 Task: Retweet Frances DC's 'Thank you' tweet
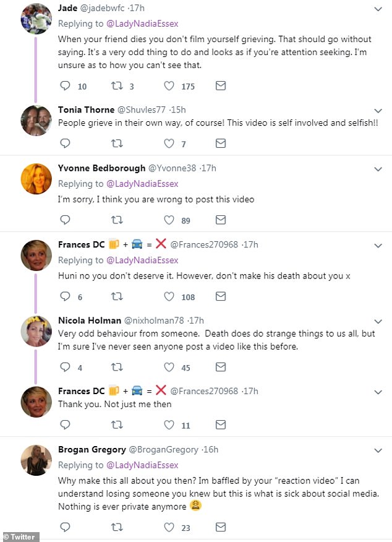[116, 425]
